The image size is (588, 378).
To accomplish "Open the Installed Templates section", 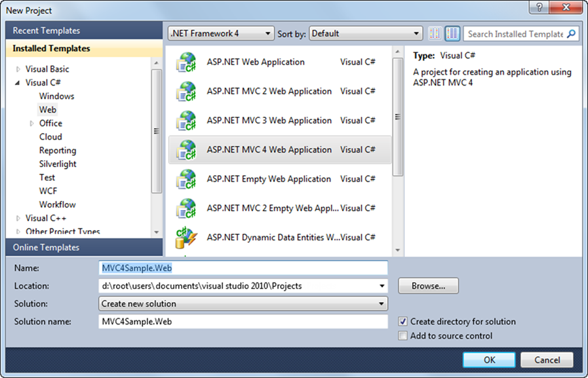I will point(84,48).
